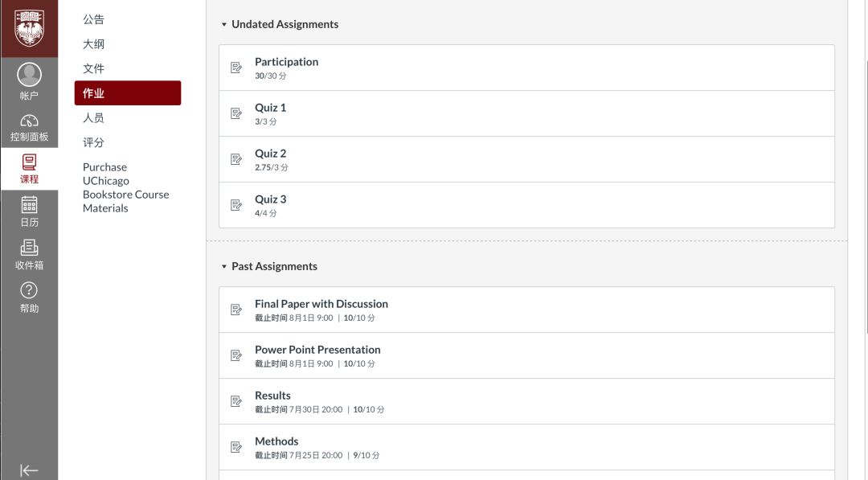The image size is (868, 480).
Task: Click the assignment icon beside Quiz 3
Action: 236,205
